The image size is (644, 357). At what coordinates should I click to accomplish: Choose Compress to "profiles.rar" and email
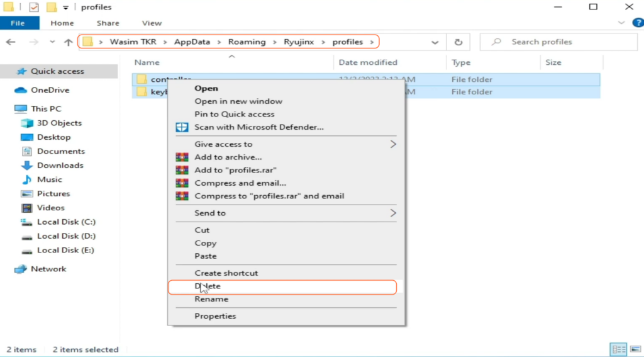click(286, 196)
